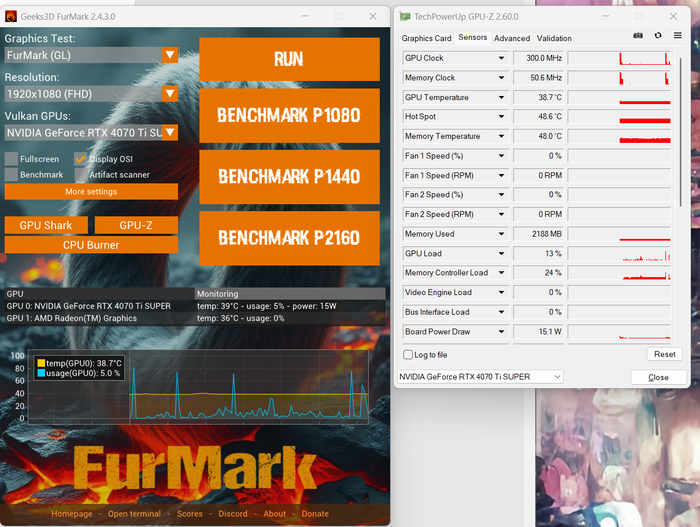The width and height of the screenshot is (700, 527).
Task: Open the Fan 2 Speed (RPM) dropdown
Action: [x=501, y=214]
